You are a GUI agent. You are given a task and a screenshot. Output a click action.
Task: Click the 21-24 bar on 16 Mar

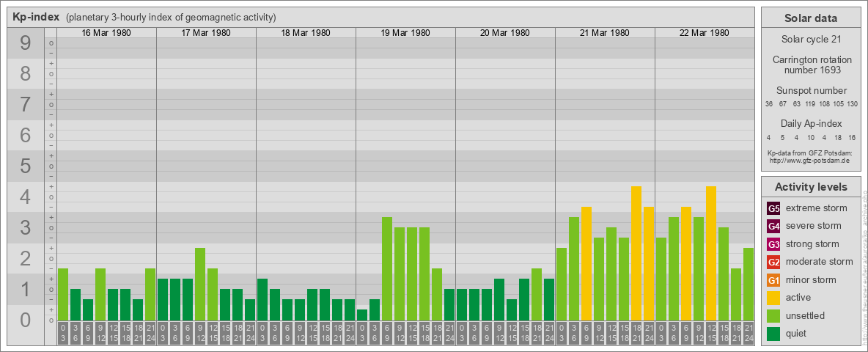(x=150, y=294)
